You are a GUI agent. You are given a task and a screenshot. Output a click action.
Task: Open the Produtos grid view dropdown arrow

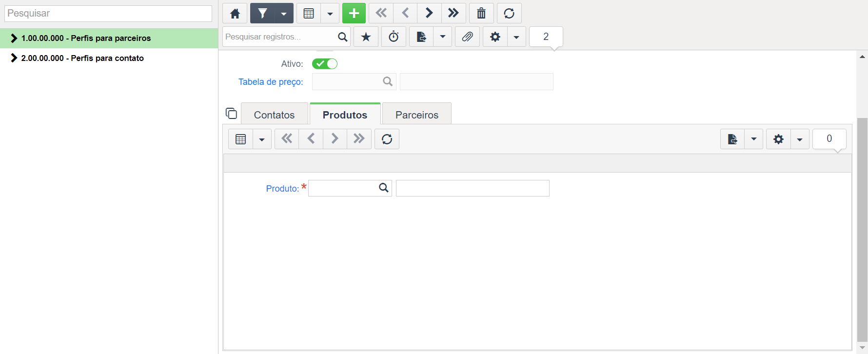(262, 139)
